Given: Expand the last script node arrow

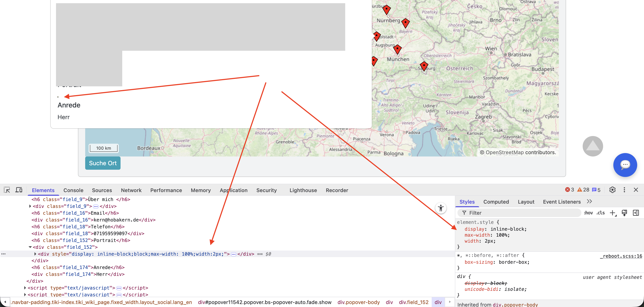Looking at the screenshot, I should pyautogui.click(x=25, y=294).
